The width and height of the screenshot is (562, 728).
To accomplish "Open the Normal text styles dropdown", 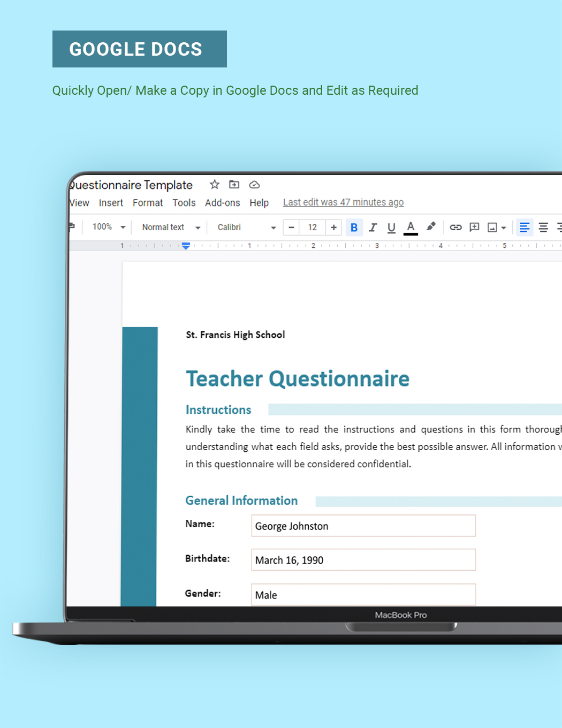I will click(x=169, y=227).
